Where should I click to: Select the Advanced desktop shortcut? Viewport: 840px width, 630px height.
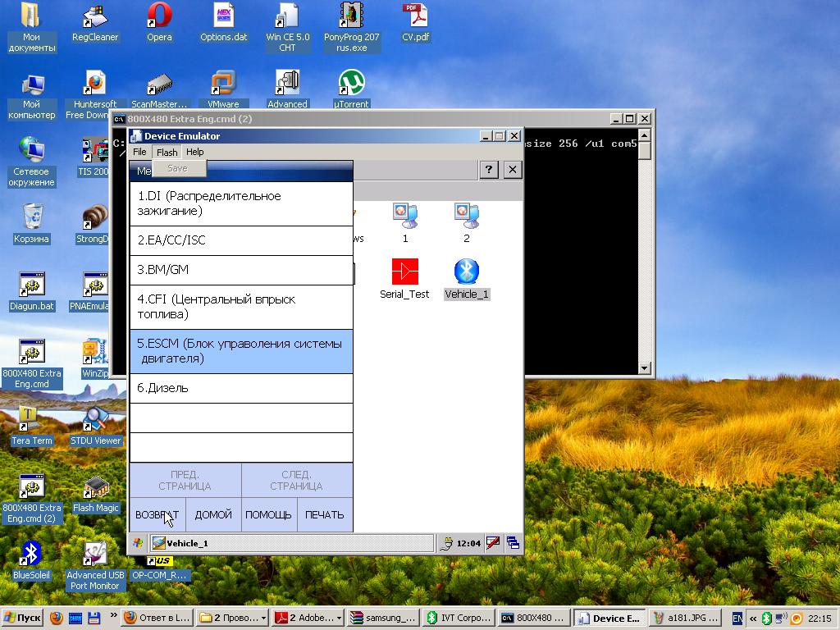click(x=287, y=91)
